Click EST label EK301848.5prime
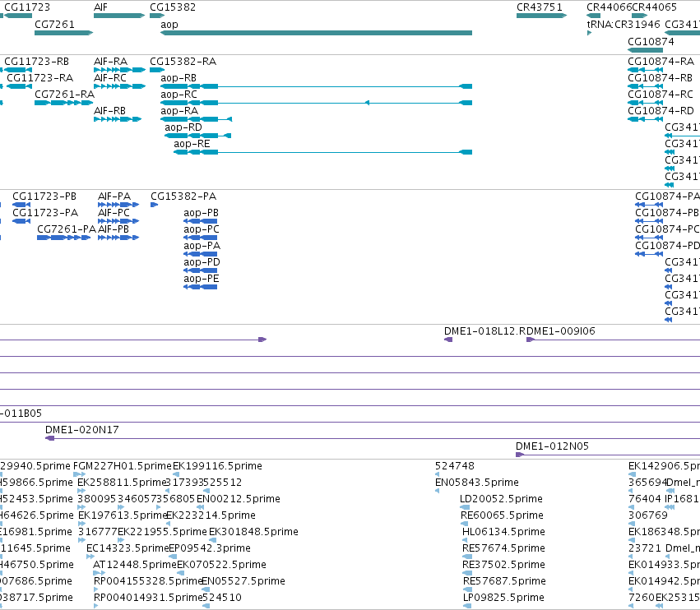Image resolution: width=700 pixels, height=610 pixels. point(253,532)
